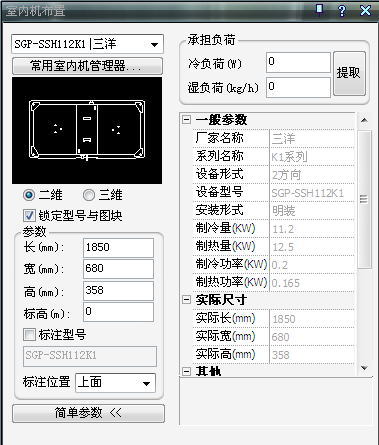
Task: Click the value 12.5 for 制热量
Action: pos(283,247)
